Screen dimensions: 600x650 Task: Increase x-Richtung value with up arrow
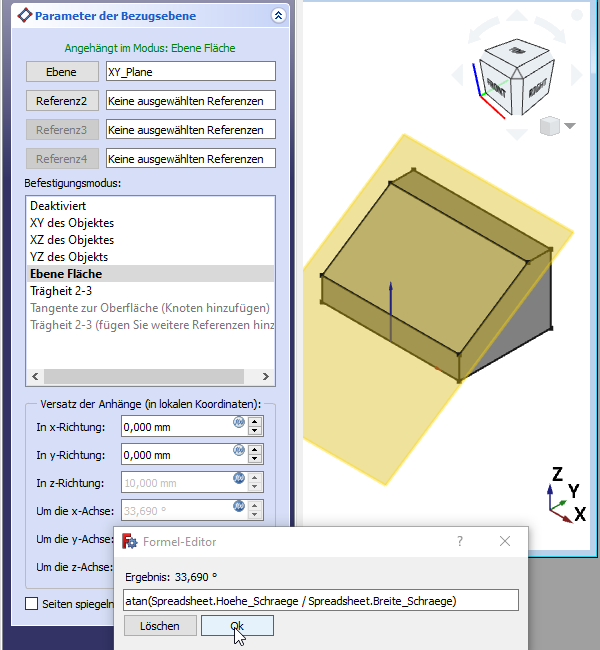pyautogui.click(x=255, y=421)
